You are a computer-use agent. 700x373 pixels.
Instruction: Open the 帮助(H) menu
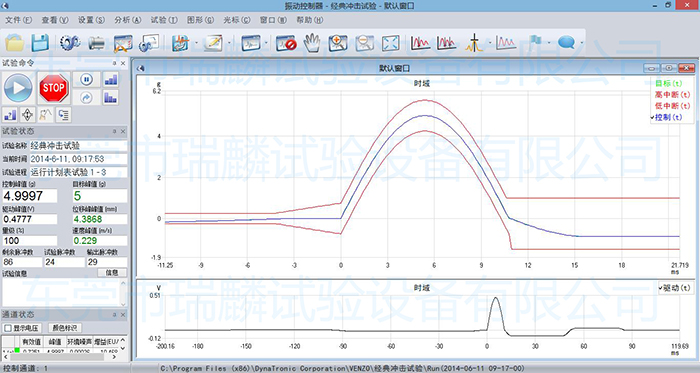point(309,20)
